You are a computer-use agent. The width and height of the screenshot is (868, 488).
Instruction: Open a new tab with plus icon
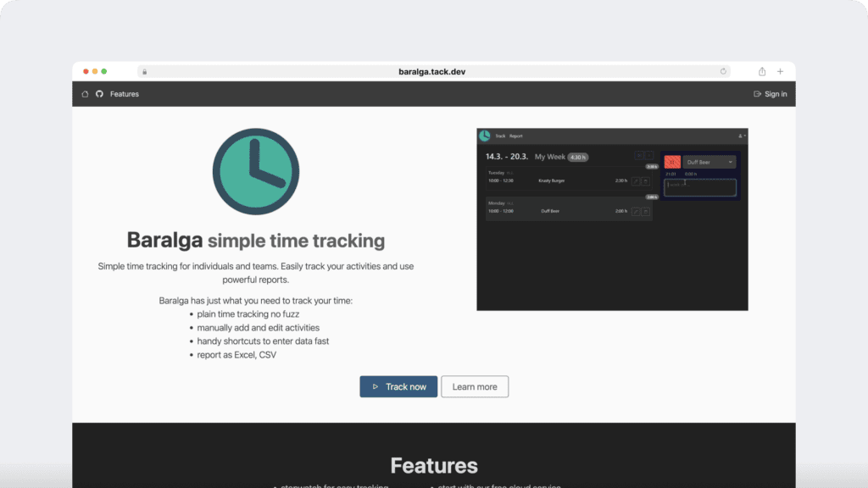780,72
